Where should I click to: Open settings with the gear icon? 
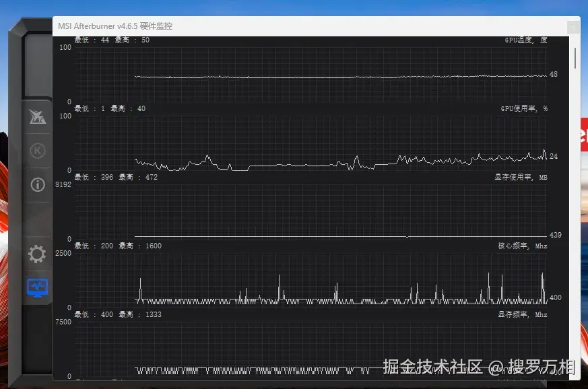[x=37, y=254]
